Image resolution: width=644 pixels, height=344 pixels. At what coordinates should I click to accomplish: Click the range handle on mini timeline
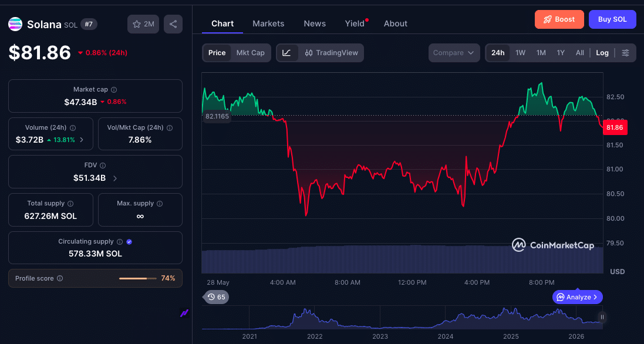[602, 317]
